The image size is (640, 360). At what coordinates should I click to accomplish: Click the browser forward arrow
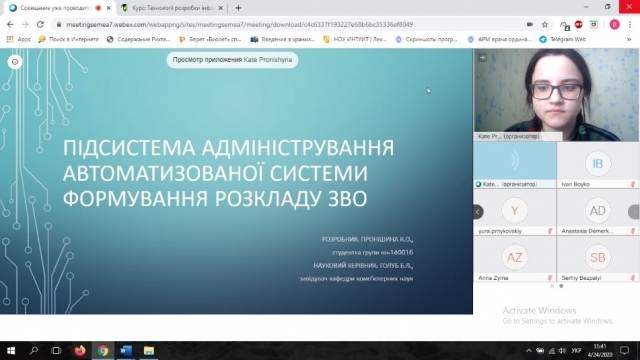pyautogui.click(x=25, y=24)
